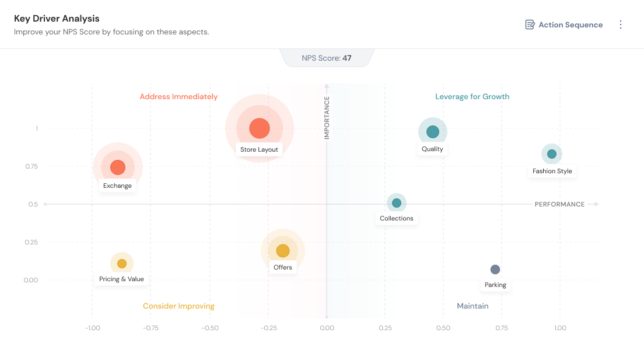This screenshot has width=644, height=357.
Task: Select the Exchange red bubble
Action: tap(118, 167)
